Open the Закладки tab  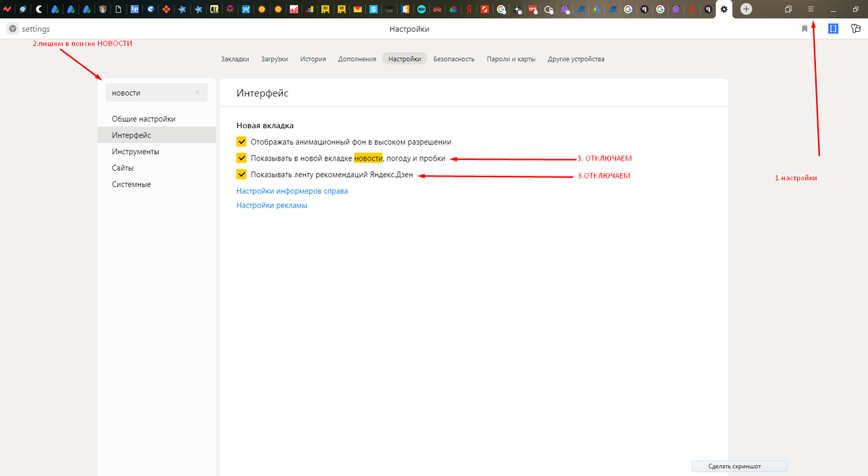(x=235, y=59)
